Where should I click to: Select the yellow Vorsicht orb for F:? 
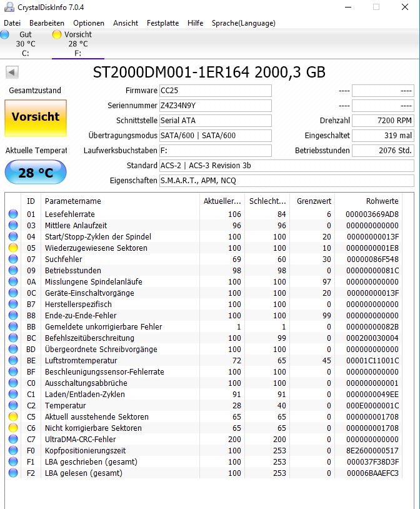pyautogui.click(x=57, y=34)
